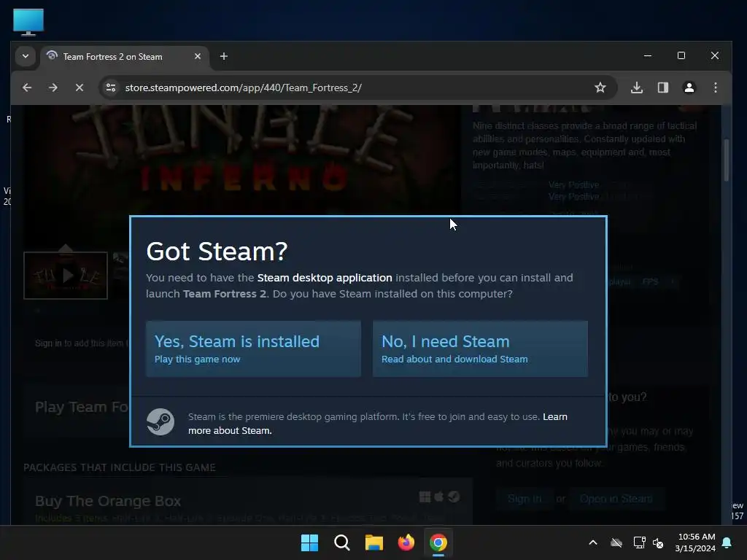
Task: Open the Chrome three-dot menu
Action: (x=716, y=87)
